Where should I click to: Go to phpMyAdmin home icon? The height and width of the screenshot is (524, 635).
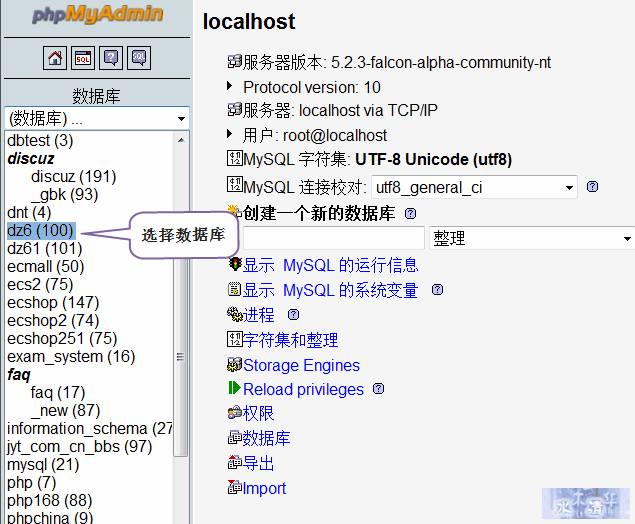(55, 58)
